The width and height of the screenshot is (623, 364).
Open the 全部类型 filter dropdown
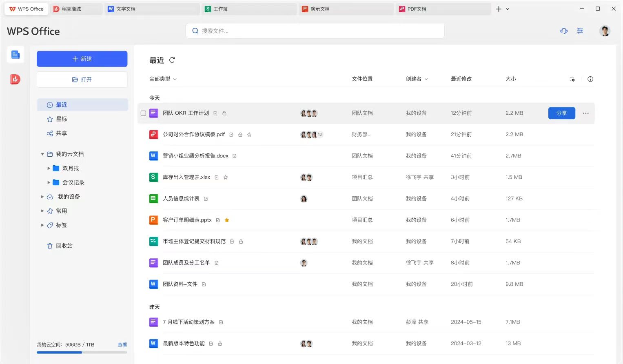163,79
